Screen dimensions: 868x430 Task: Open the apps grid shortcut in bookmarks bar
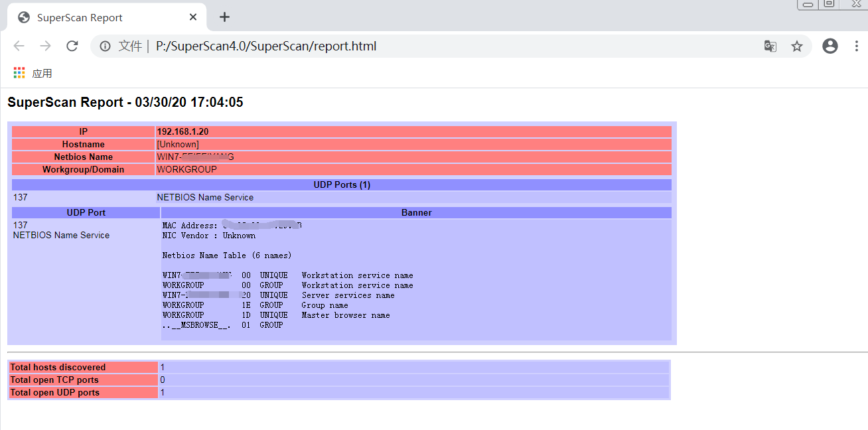point(19,73)
